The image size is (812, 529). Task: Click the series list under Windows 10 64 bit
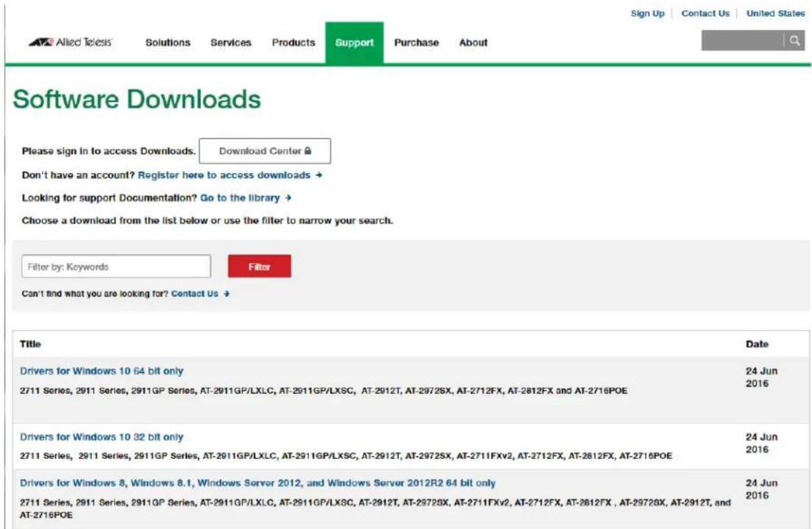click(x=324, y=391)
